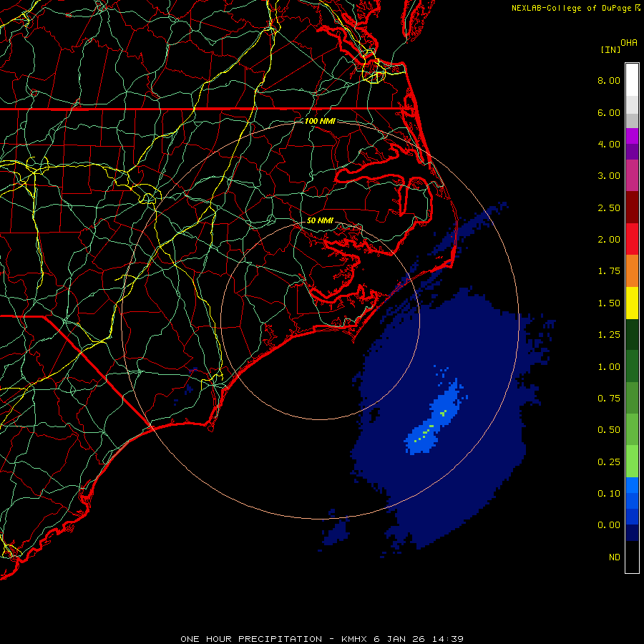Select the 6.00 legend value

click(x=609, y=112)
